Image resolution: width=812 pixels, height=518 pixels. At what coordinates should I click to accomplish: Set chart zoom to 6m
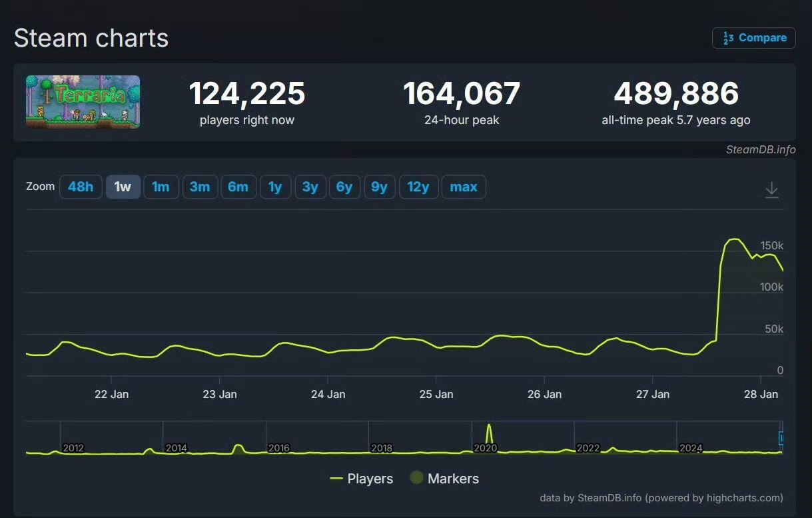pyautogui.click(x=238, y=187)
